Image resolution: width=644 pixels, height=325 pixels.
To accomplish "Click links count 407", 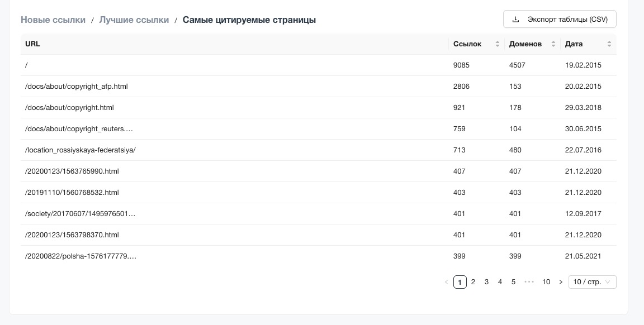I will [459, 171].
